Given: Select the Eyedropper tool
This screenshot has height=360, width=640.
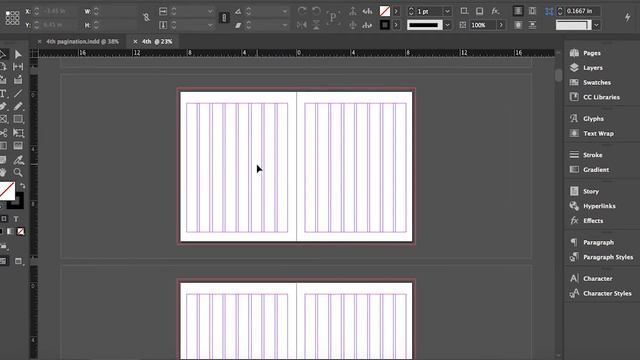Looking at the screenshot, I should pos(18,160).
